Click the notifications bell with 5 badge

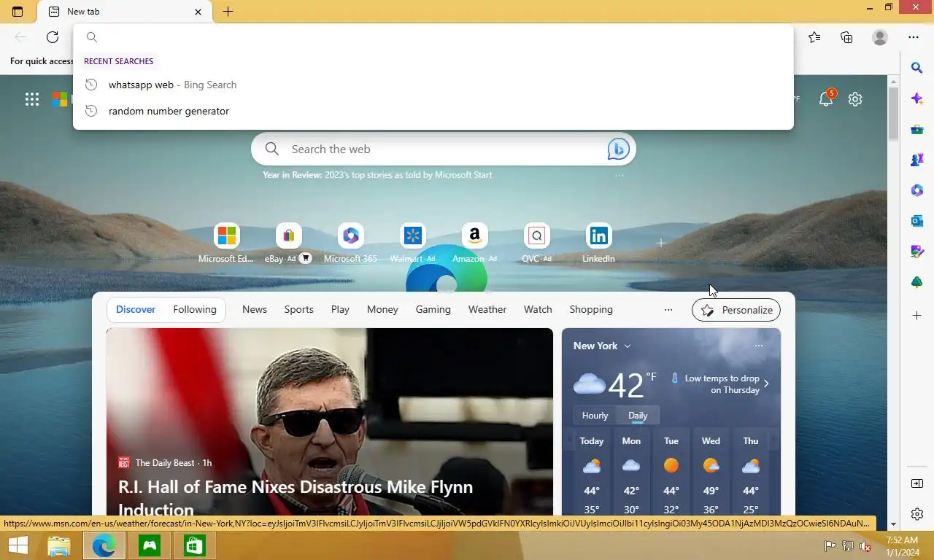point(827,98)
